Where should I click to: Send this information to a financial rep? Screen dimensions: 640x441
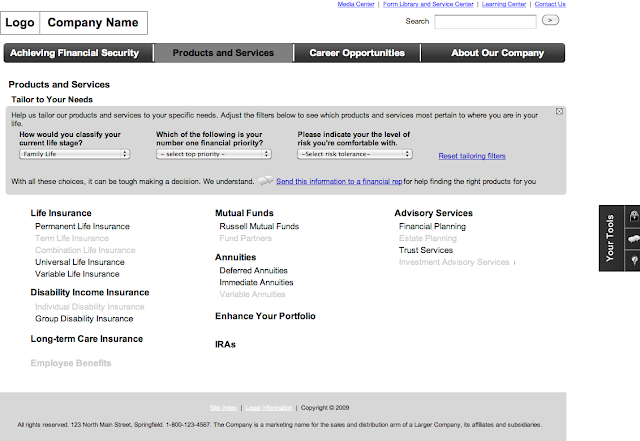[x=339, y=181]
